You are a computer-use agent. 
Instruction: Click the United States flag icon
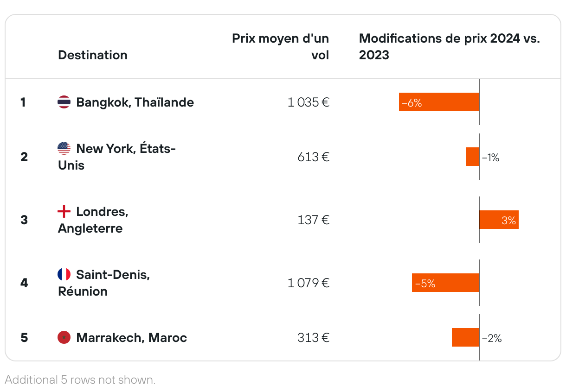click(x=64, y=148)
